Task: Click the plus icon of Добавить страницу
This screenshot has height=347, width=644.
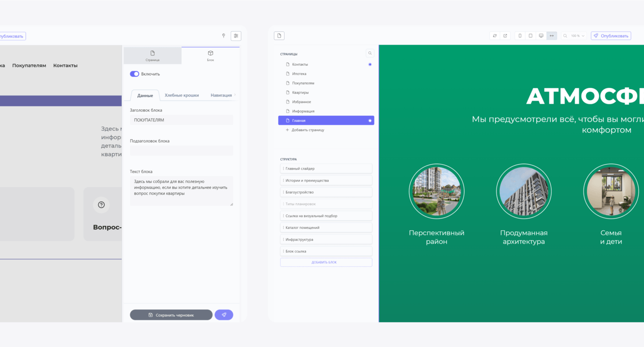Action: click(287, 130)
